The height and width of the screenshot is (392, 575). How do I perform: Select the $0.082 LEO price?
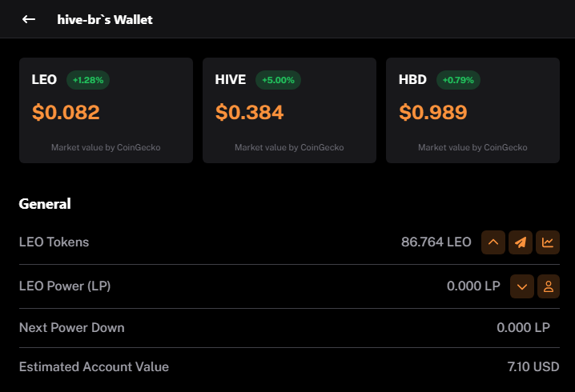click(66, 112)
